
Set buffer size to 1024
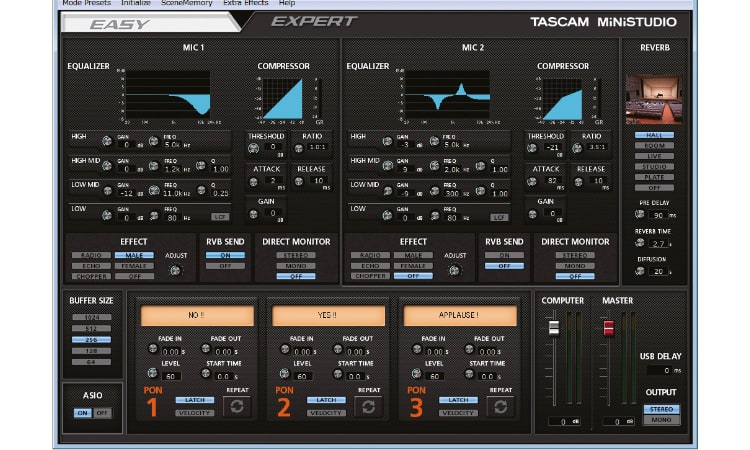[91, 318]
